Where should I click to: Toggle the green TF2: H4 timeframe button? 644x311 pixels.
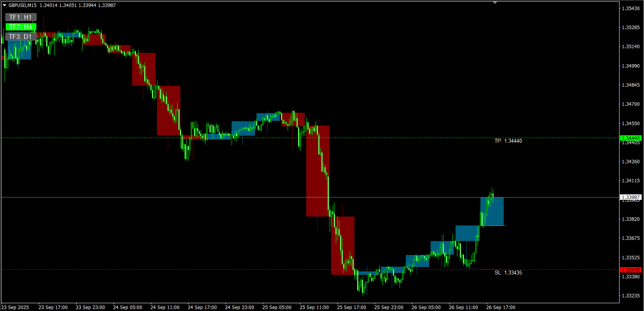(21, 27)
